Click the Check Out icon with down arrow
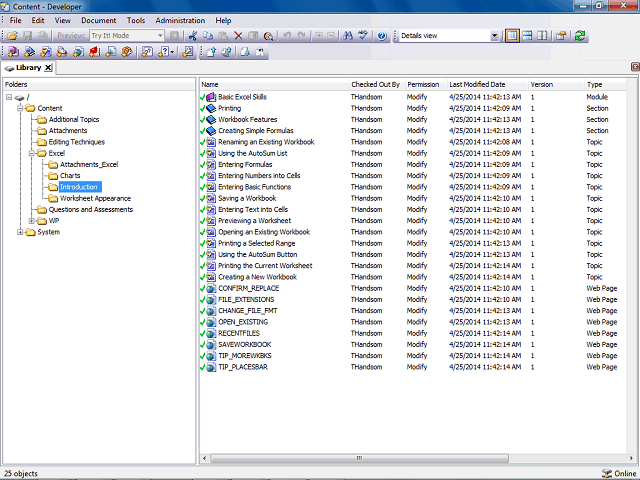 click(245, 52)
